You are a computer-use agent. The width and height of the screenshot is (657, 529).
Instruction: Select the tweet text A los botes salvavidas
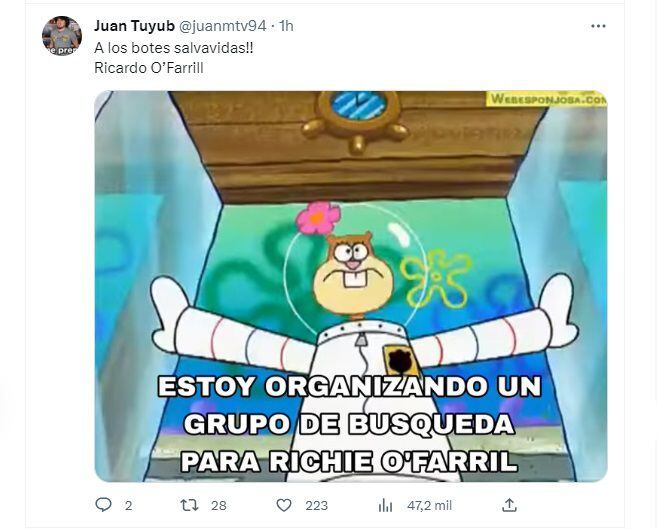click(x=173, y=48)
